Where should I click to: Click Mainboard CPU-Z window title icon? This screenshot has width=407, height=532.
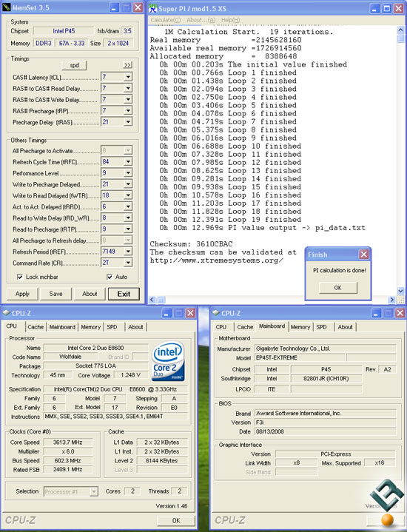(x=215, y=313)
